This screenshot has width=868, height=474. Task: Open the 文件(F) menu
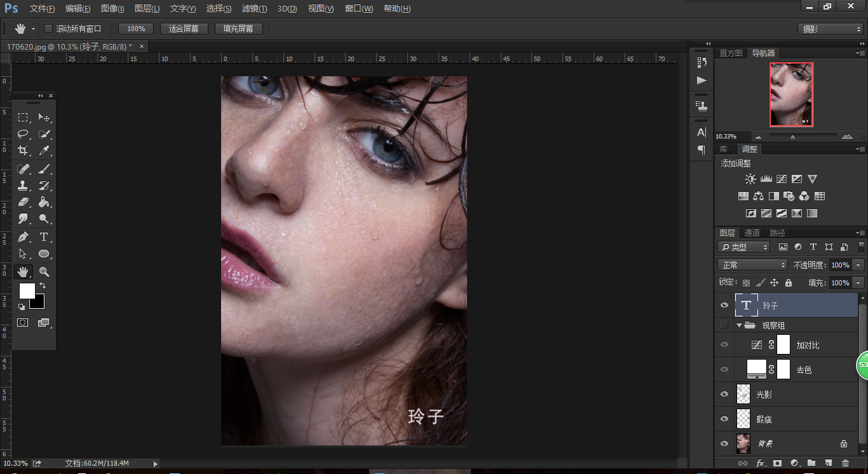43,9
